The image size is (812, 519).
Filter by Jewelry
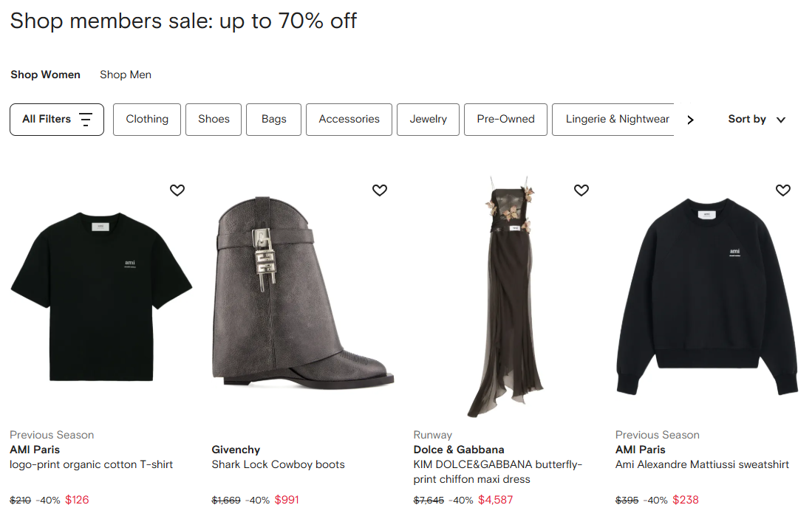[x=429, y=120]
